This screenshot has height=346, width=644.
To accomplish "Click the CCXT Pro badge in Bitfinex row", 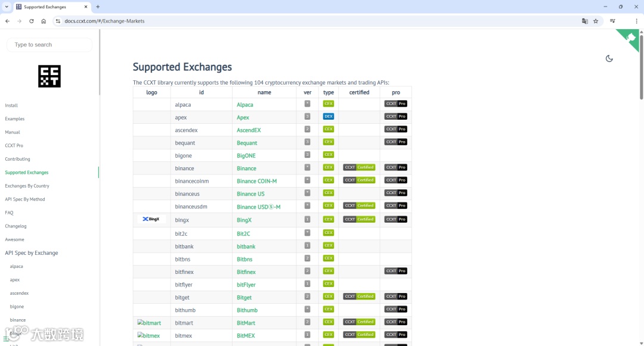I will point(395,271).
